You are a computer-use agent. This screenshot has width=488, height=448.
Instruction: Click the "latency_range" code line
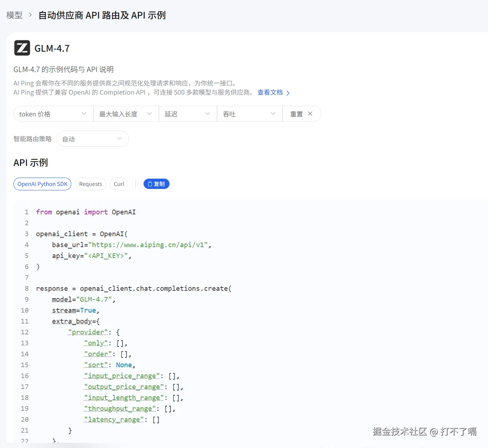click(x=122, y=419)
